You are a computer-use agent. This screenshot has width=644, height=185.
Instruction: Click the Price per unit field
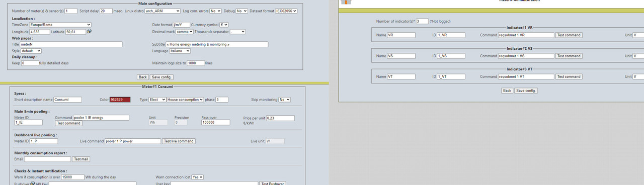pos(281,118)
